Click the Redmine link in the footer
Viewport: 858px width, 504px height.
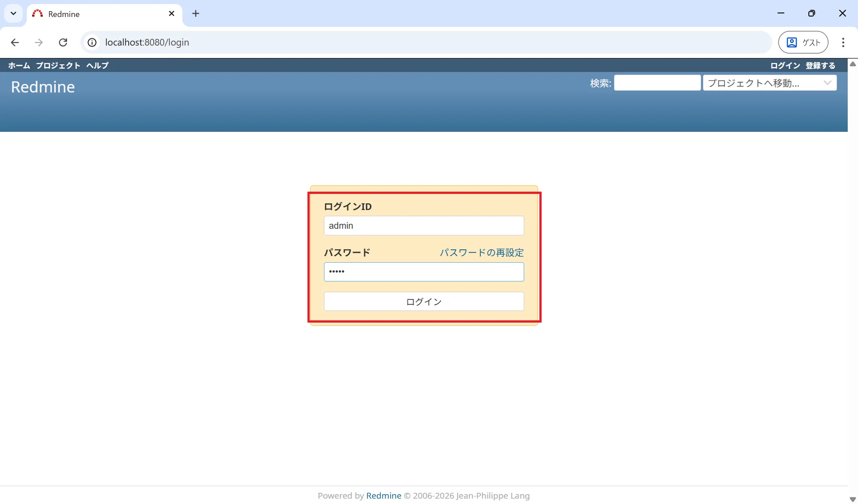pos(383,496)
